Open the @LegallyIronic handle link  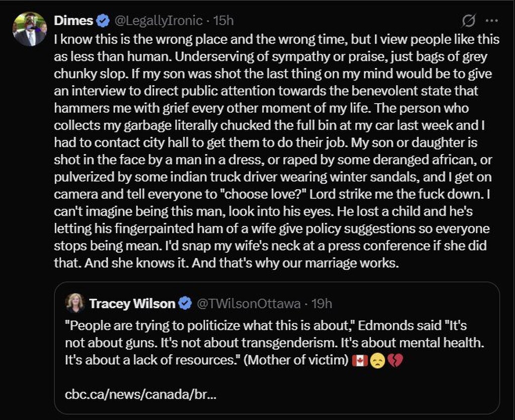point(158,21)
